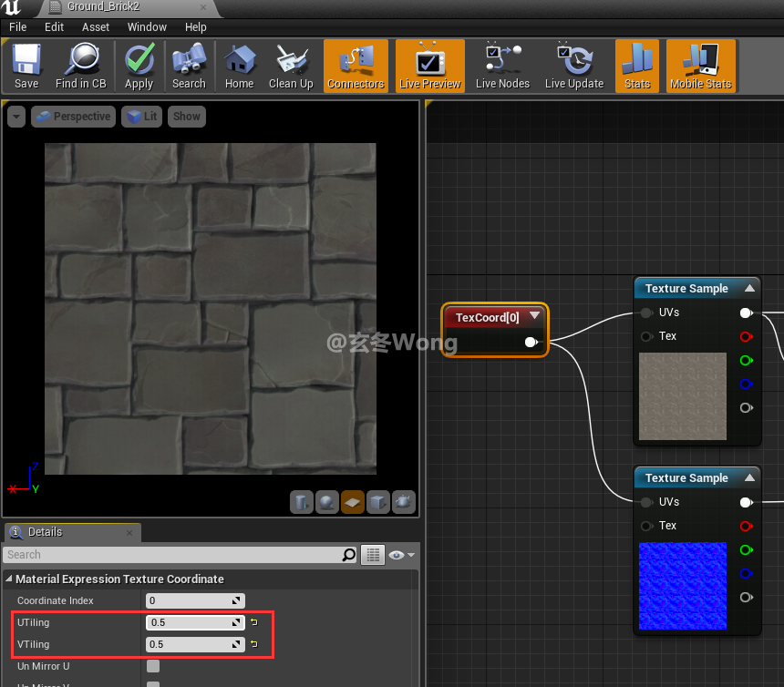Open the Lit view mode dropdown

141,116
